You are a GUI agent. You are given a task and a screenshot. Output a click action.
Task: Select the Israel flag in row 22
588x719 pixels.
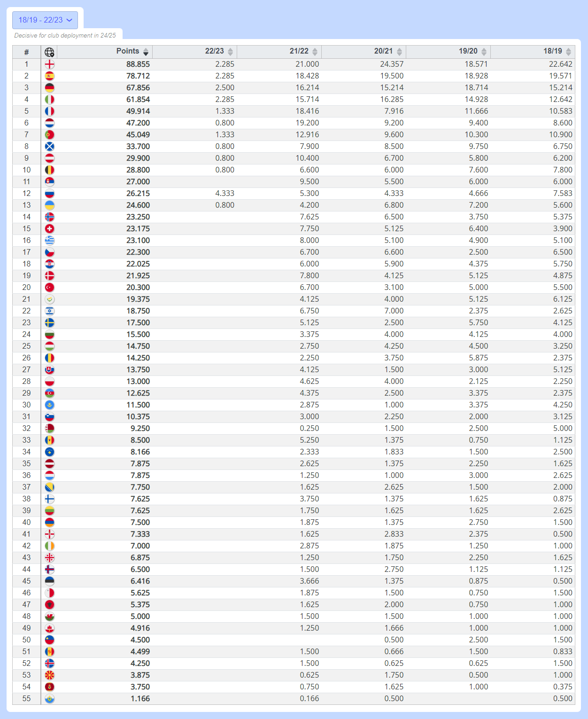(x=49, y=311)
